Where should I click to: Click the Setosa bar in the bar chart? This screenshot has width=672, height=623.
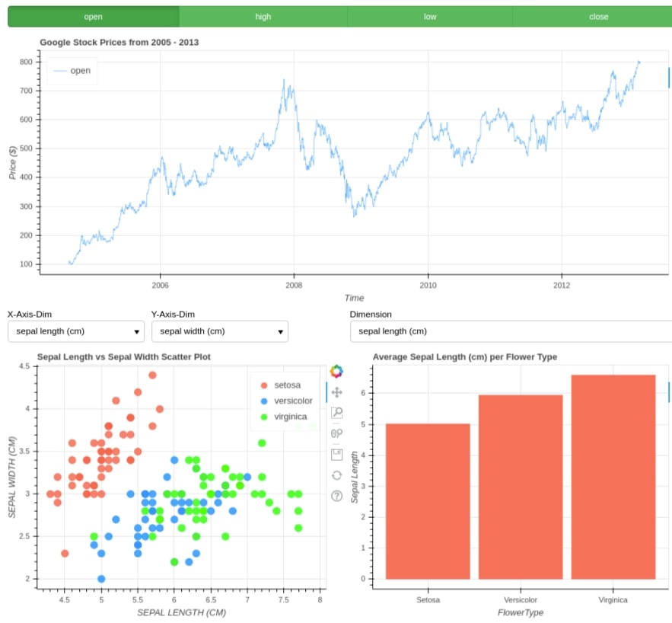tap(428, 501)
